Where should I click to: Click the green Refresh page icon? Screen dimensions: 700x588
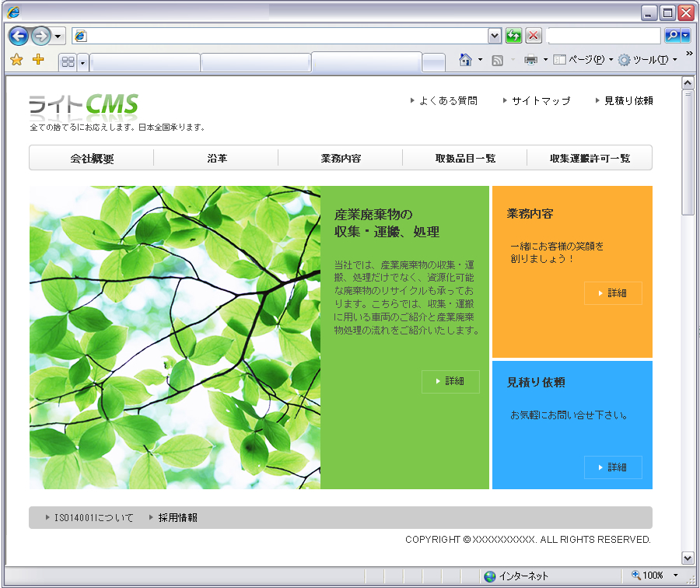coord(514,36)
